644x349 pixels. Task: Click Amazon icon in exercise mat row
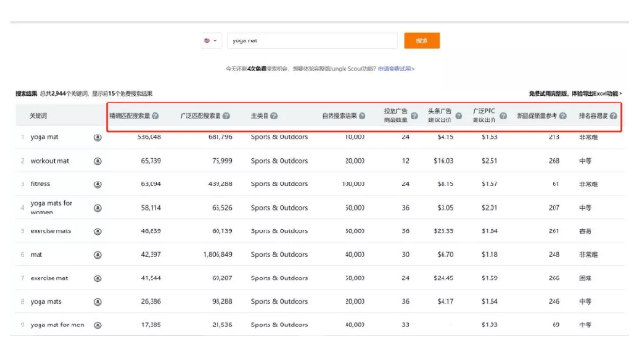click(97, 278)
